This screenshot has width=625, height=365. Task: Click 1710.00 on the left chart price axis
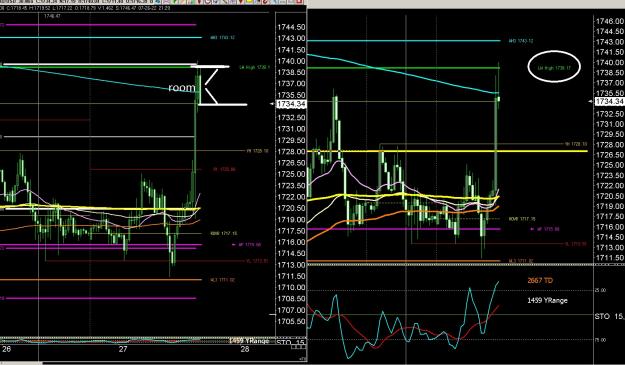coord(291,287)
